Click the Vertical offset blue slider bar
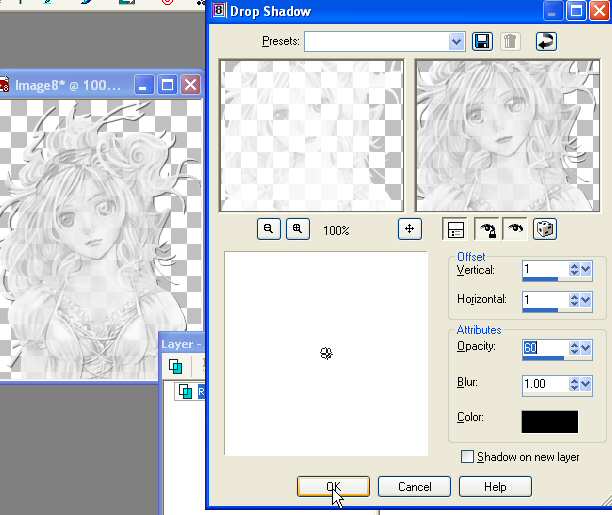The height and width of the screenshot is (515, 612). pyautogui.click(x=540, y=279)
